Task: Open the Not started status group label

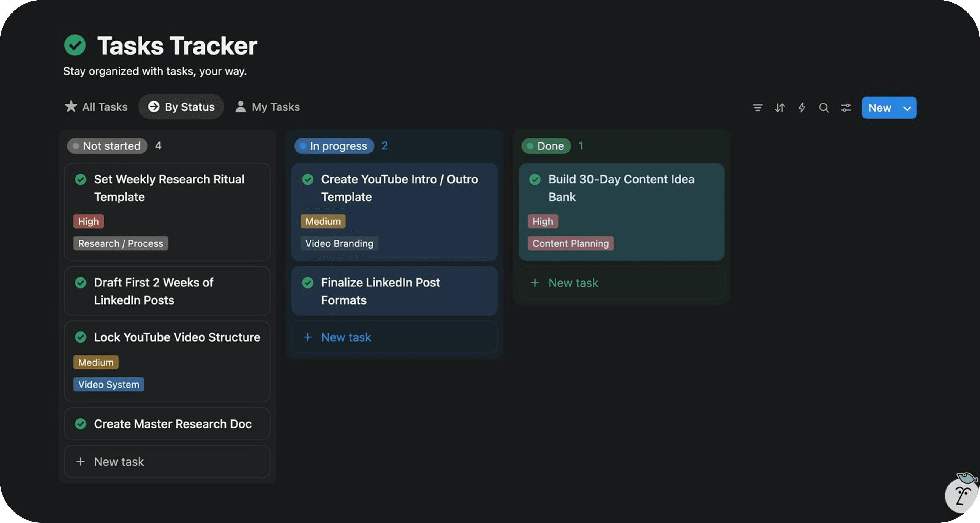Action: 107,146
